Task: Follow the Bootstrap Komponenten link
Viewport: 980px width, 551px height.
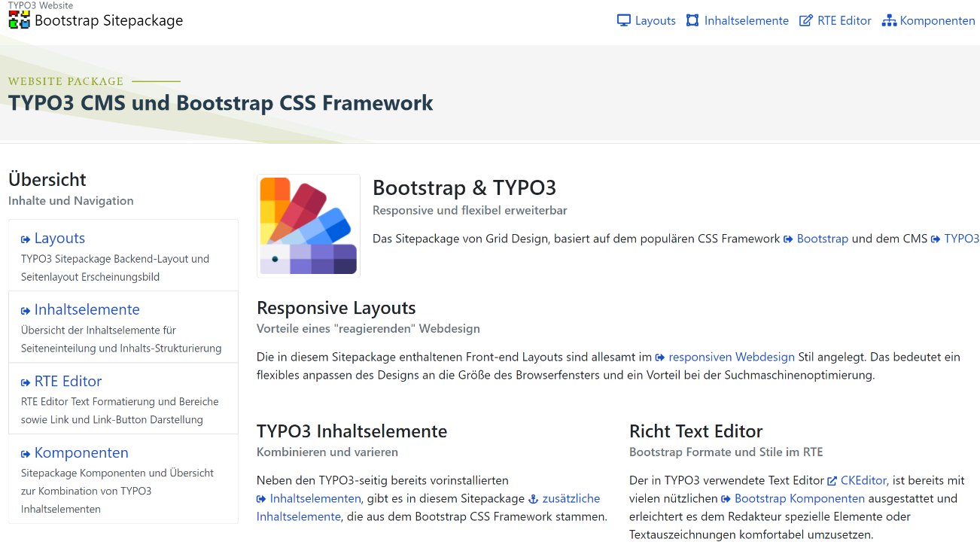Action: pyautogui.click(x=799, y=498)
